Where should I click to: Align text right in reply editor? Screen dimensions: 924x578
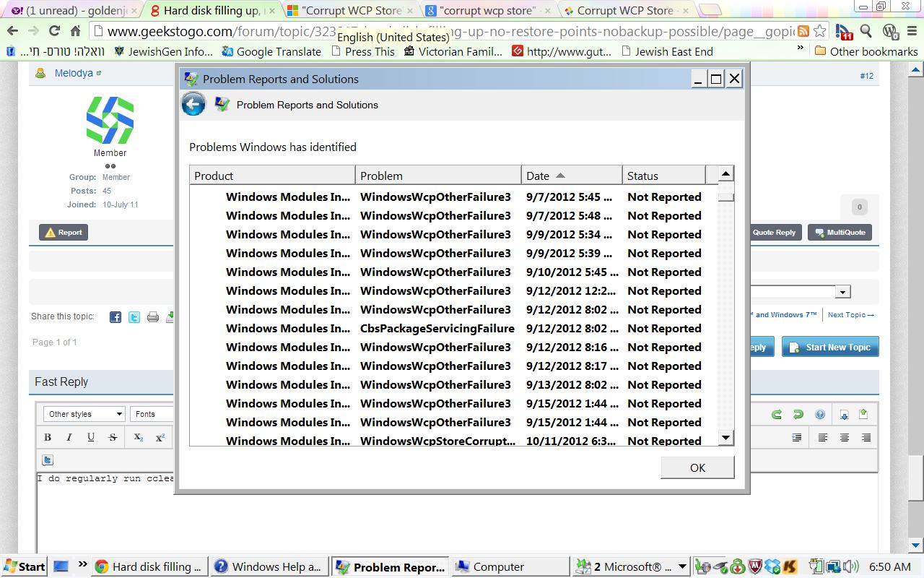click(866, 437)
